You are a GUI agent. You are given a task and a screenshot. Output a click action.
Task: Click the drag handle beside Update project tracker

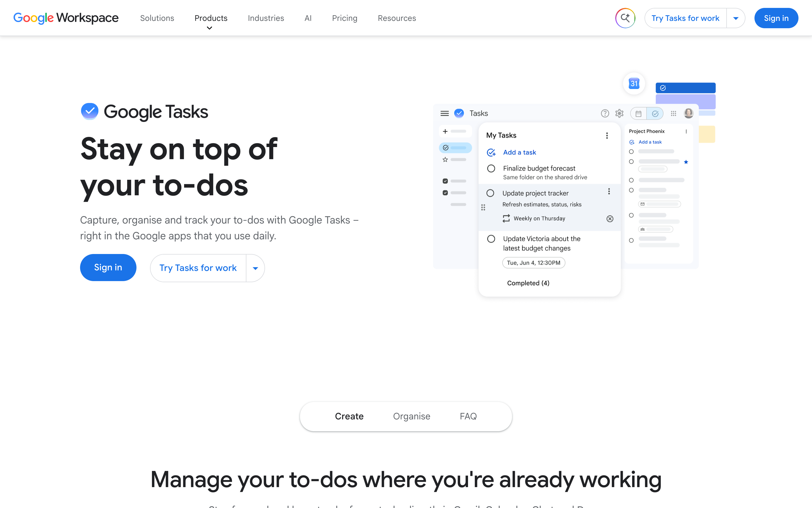point(483,208)
